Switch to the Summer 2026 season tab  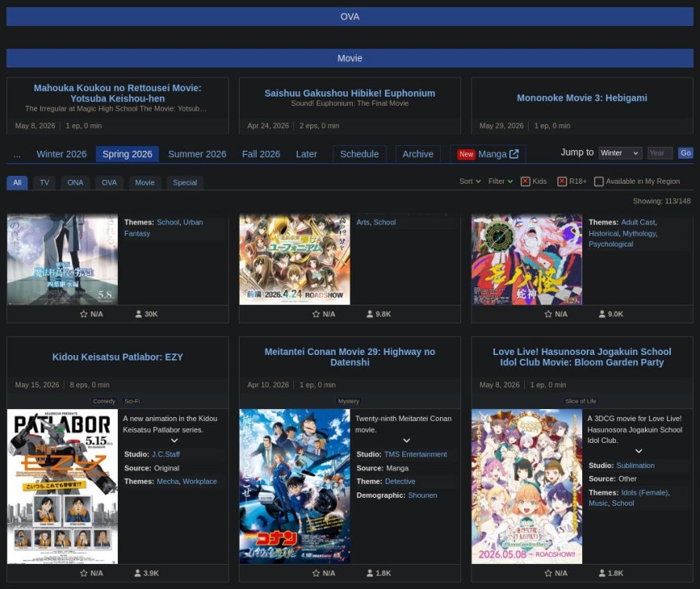point(197,154)
